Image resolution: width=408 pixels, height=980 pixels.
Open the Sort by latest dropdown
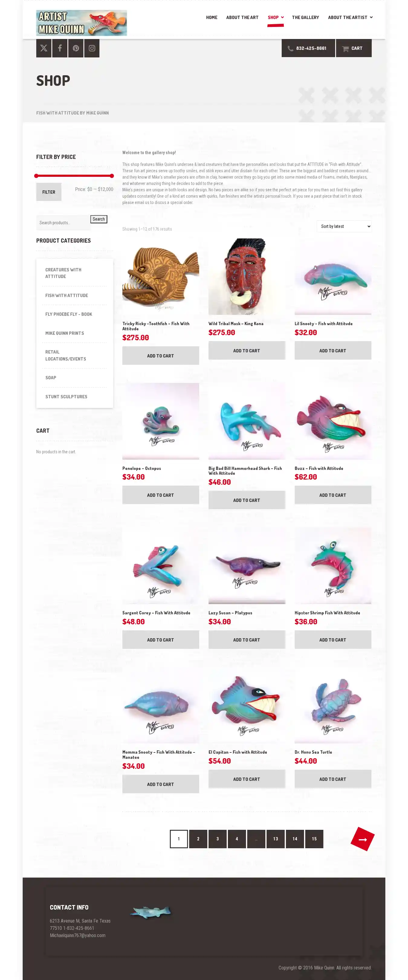point(344,226)
